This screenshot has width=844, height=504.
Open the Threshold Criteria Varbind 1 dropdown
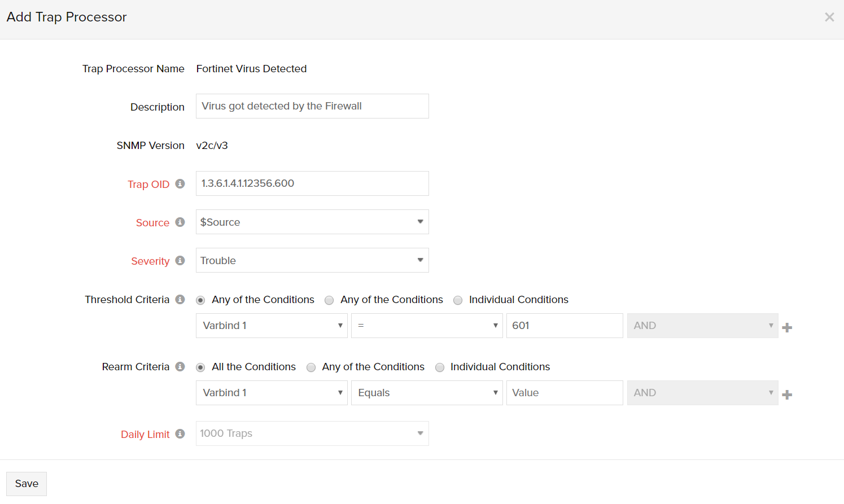pos(271,326)
